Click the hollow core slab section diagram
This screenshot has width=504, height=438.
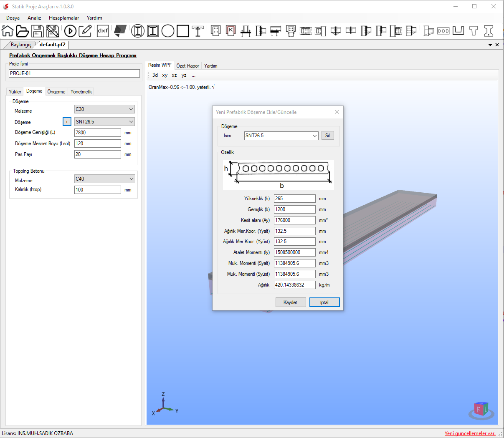coord(279,175)
